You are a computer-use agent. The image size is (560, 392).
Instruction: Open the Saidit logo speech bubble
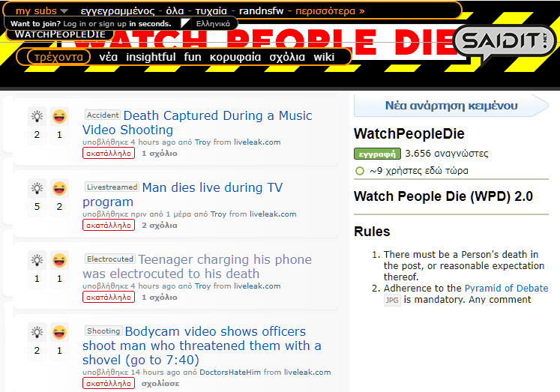click(504, 43)
